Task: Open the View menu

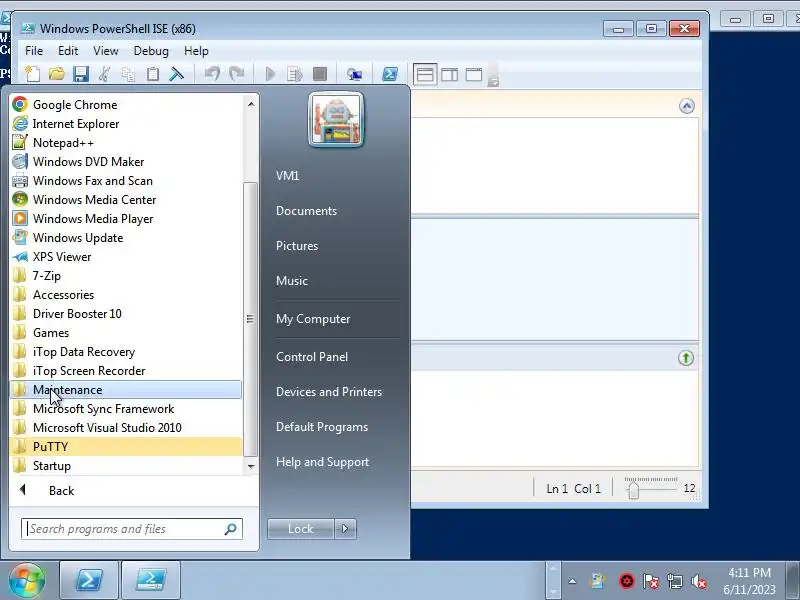Action: click(x=106, y=51)
